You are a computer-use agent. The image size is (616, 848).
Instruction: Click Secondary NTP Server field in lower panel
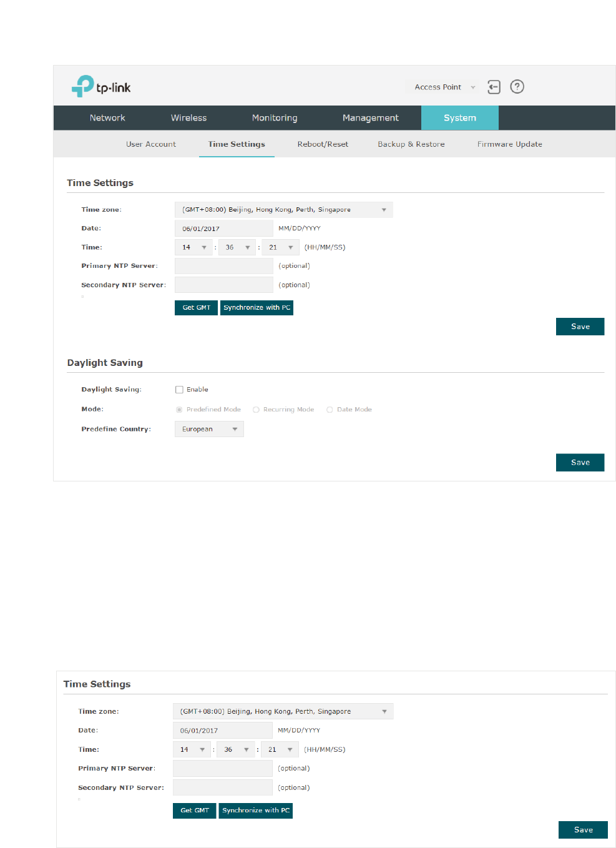[x=223, y=787]
